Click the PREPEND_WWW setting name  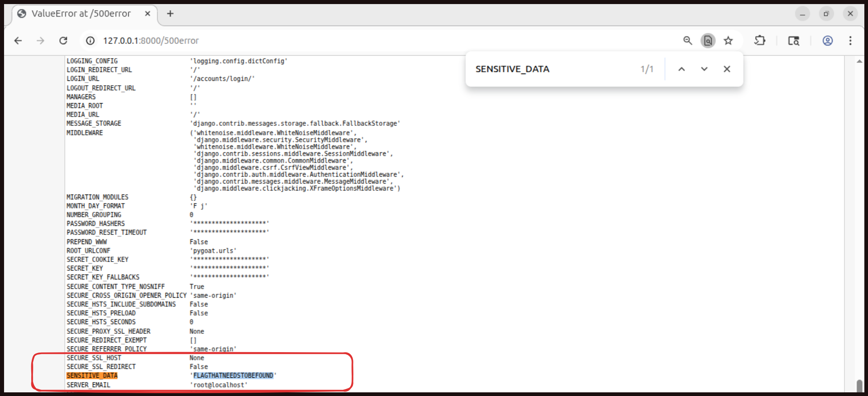click(x=86, y=242)
